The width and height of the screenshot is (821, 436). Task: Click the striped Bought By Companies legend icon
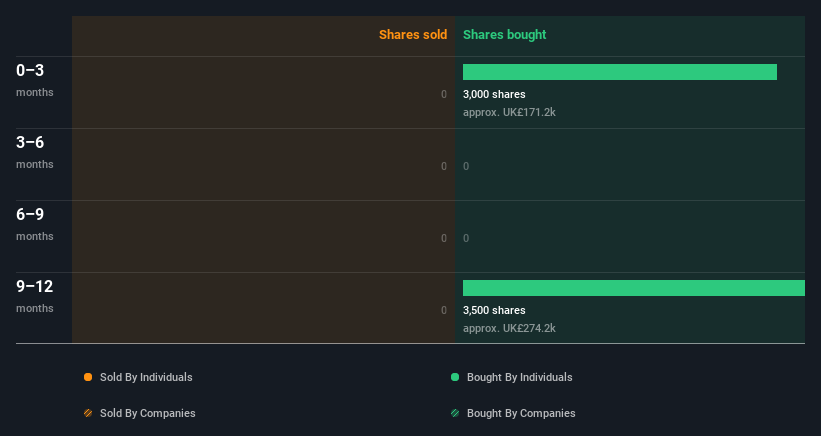[455, 413]
